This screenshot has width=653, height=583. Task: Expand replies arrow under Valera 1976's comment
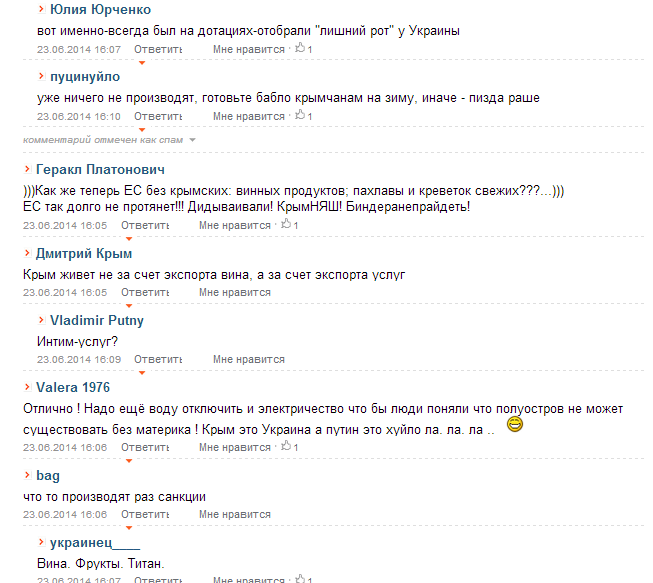tap(129, 461)
